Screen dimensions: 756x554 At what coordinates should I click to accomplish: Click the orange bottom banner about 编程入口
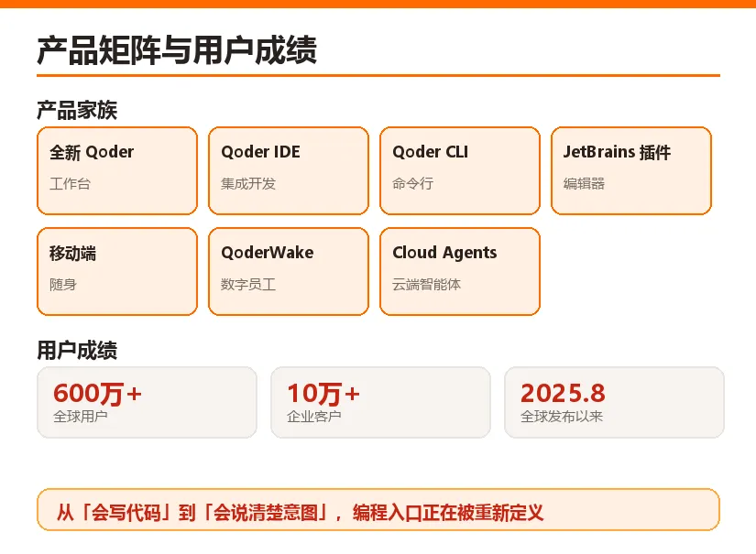click(x=378, y=510)
